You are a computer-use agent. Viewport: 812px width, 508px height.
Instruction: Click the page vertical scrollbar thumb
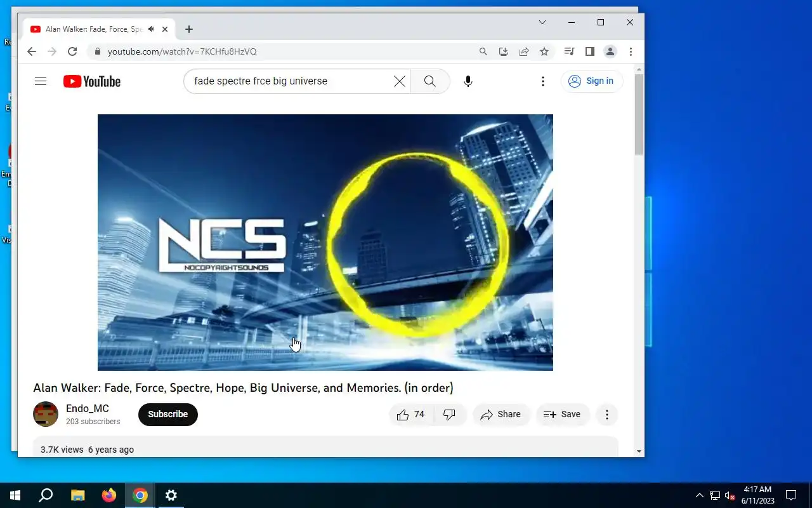[x=639, y=114]
